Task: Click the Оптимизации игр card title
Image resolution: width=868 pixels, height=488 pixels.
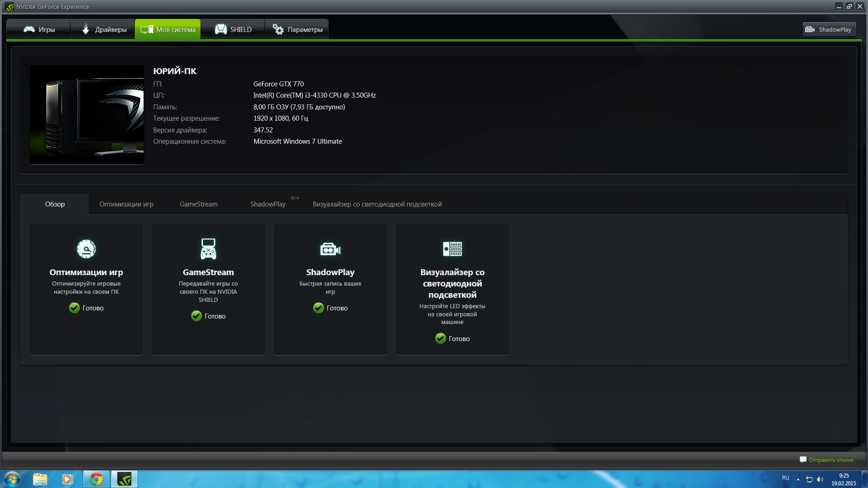Action: tap(86, 272)
